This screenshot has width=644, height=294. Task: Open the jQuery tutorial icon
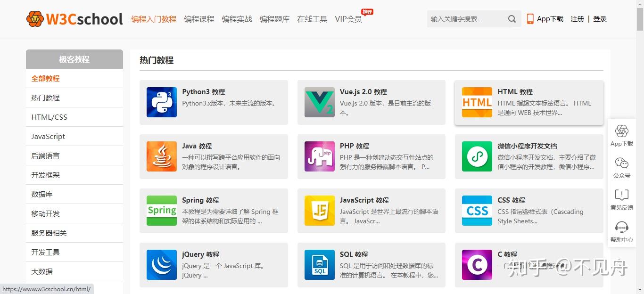pos(162,265)
